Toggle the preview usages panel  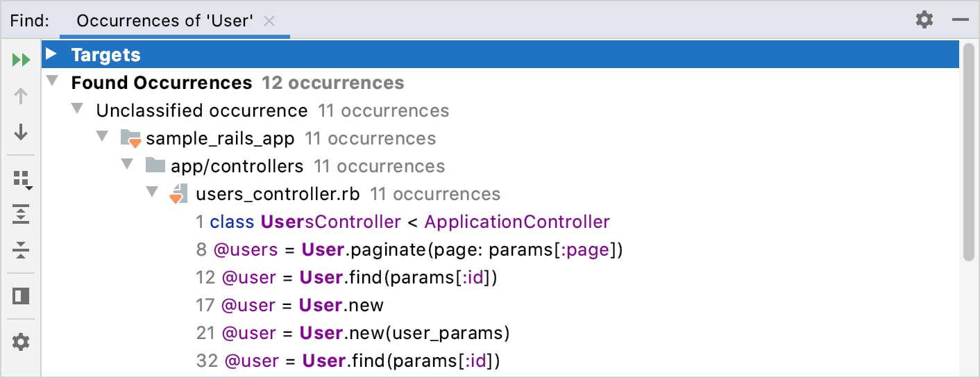point(22,297)
